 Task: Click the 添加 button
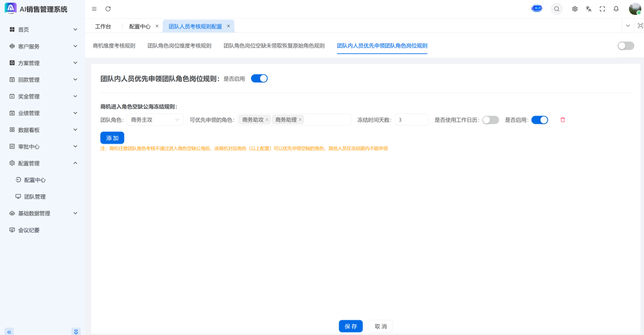[112, 138]
